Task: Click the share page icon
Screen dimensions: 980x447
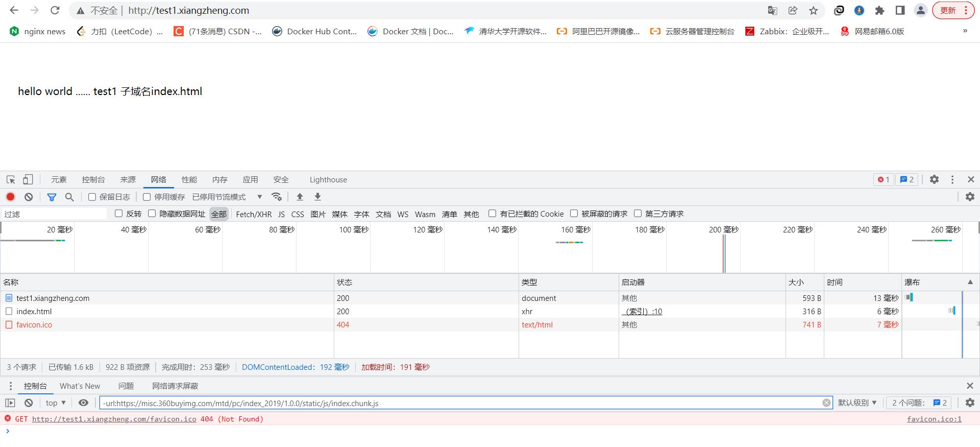Action: (x=793, y=10)
